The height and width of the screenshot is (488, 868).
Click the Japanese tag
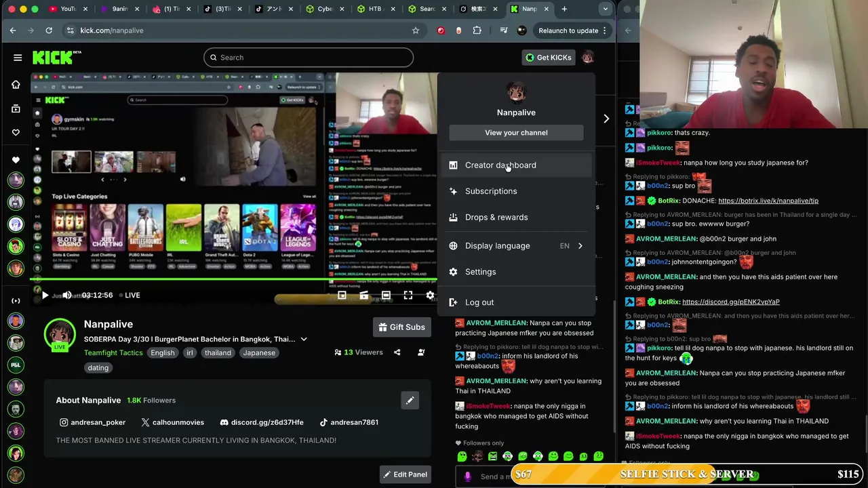click(x=259, y=352)
